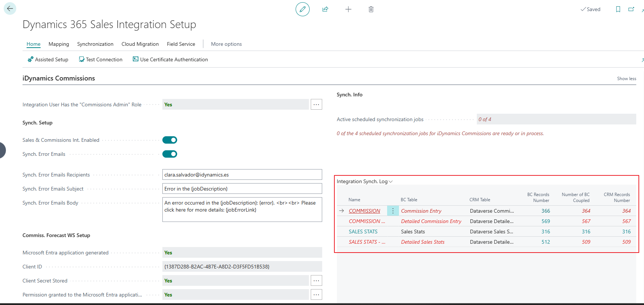Screen dimensions: 644x305
Task: Click BC Records Number value 569
Action: (546, 221)
